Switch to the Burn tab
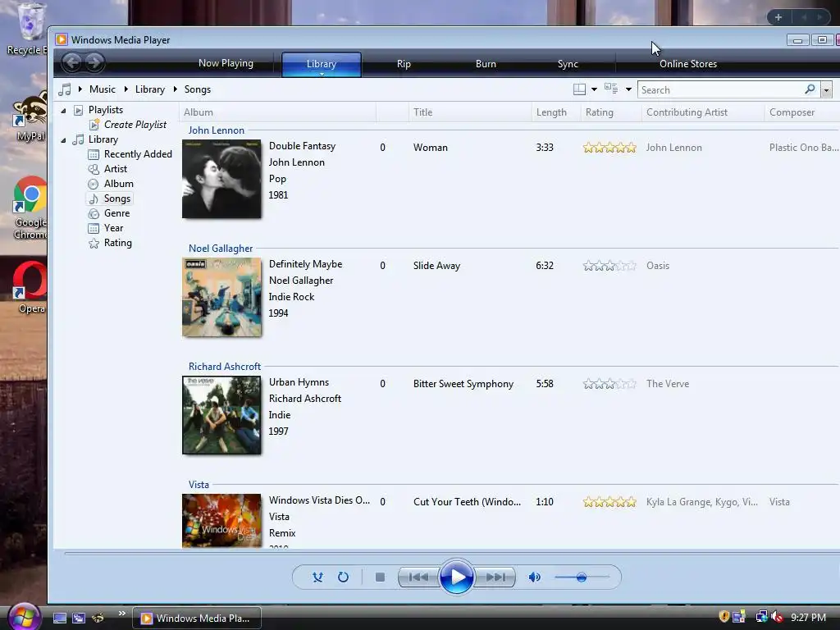Screen dimensions: 840x630 486,64
